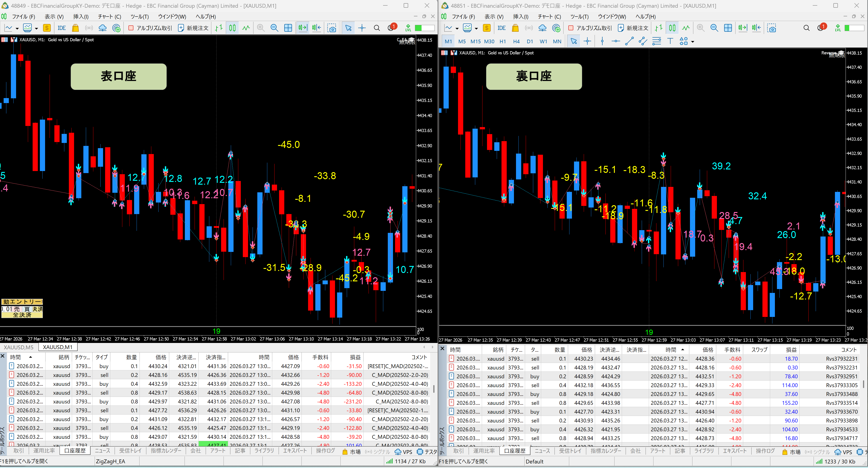Viewport: 868px width, 468px height.
Task: Toggle chart auto-scroll in the 48849 window
Action: click(303, 28)
